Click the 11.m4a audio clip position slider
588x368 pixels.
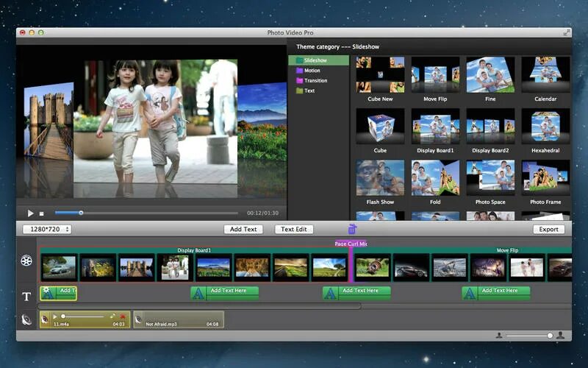(83, 316)
